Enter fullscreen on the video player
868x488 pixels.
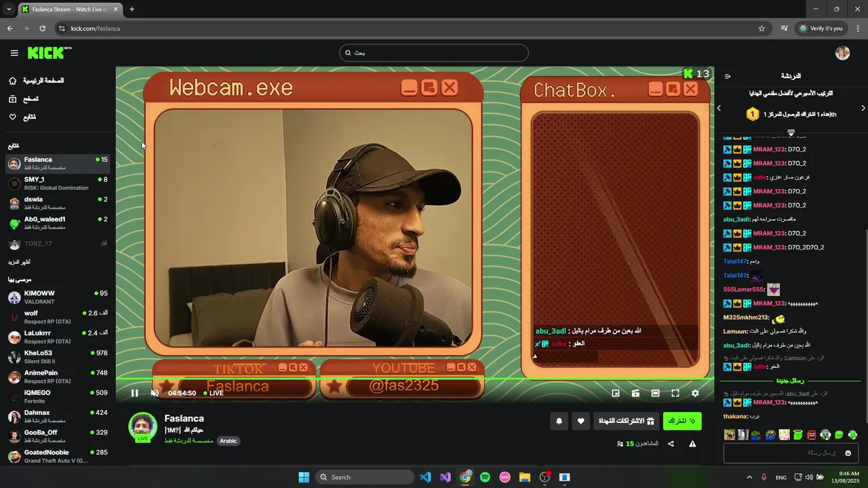click(675, 393)
